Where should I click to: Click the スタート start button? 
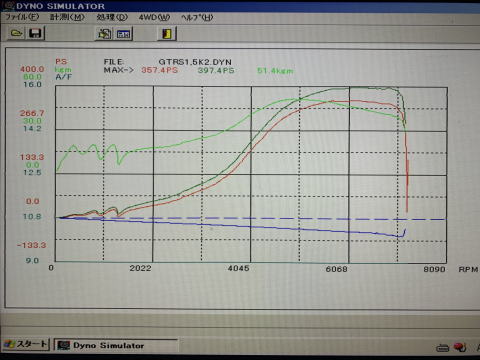(26, 344)
